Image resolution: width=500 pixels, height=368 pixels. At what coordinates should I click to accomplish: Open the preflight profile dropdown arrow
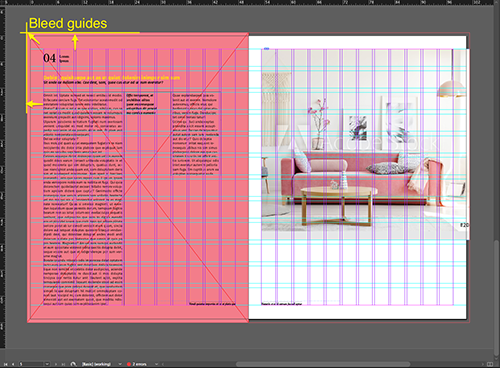click(120, 364)
